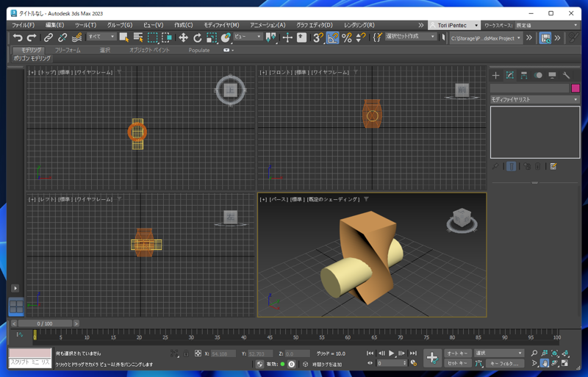
Task: Activate the Select and Rotate tool
Action: pos(198,37)
